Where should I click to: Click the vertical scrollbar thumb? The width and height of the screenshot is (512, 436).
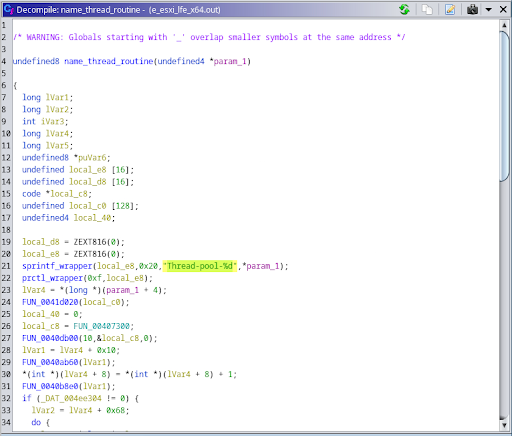coord(504,106)
